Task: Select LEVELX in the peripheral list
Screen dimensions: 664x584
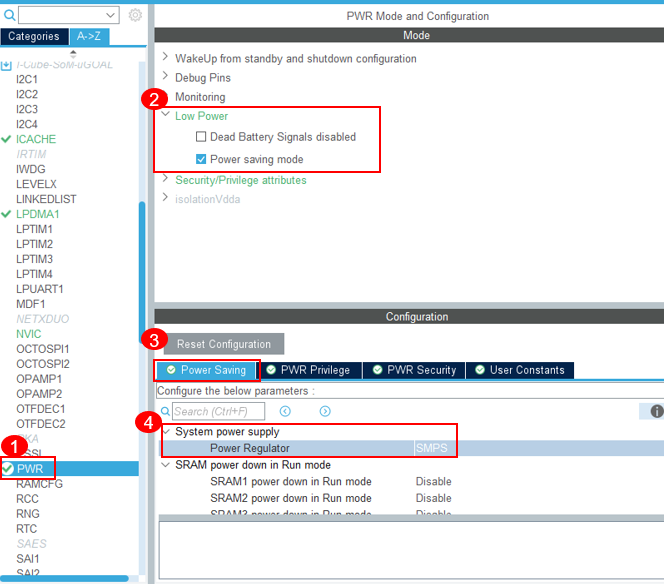Action: [x=36, y=184]
